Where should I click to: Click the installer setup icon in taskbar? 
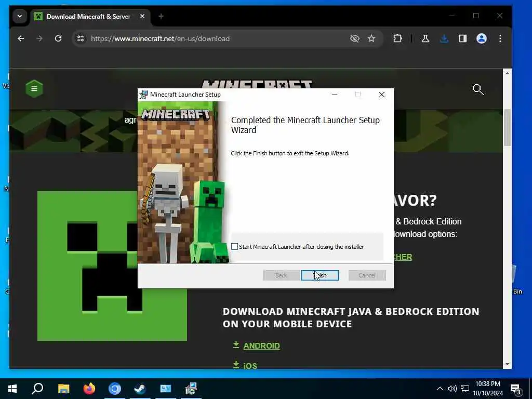pyautogui.click(x=191, y=389)
